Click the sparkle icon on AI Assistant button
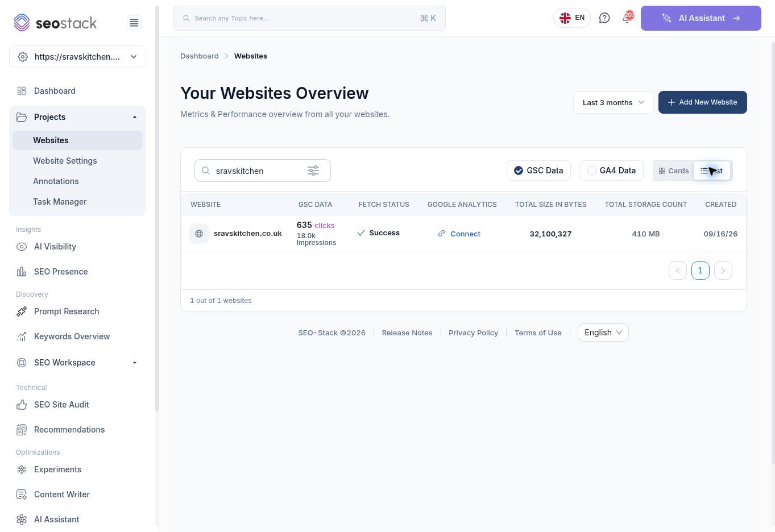 click(x=667, y=18)
